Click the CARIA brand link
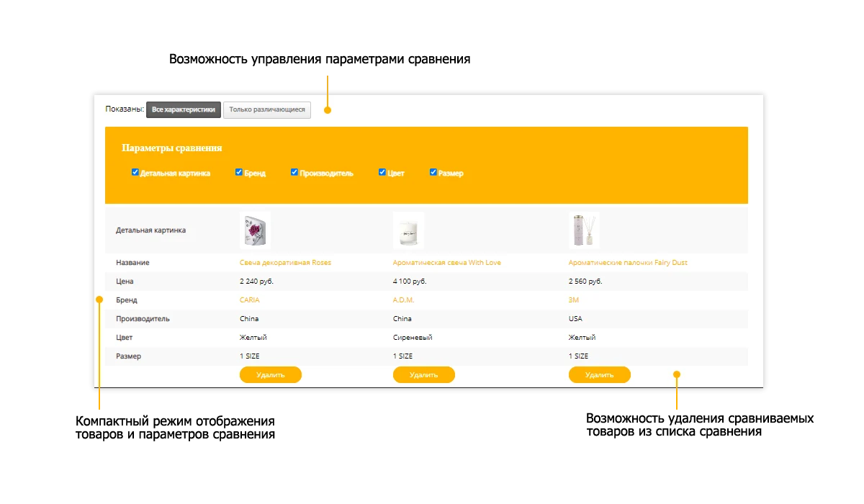The image size is (864, 504). [x=250, y=300]
